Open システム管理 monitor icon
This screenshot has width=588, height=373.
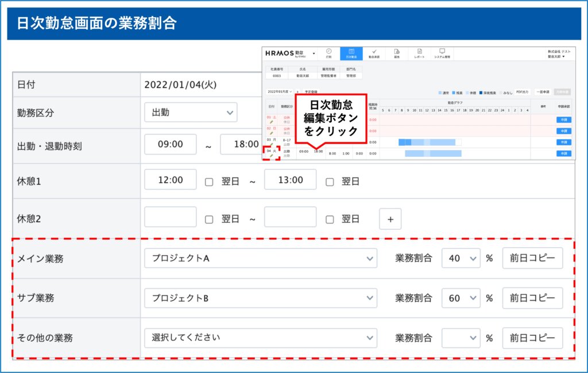click(x=442, y=53)
